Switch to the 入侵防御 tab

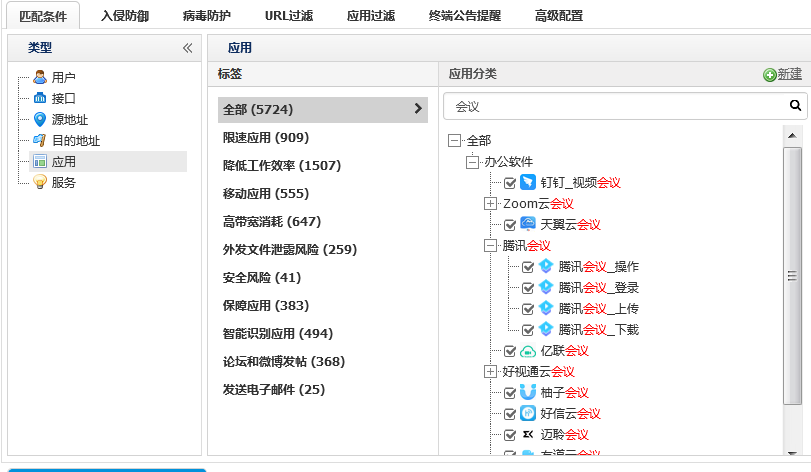(126, 15)
